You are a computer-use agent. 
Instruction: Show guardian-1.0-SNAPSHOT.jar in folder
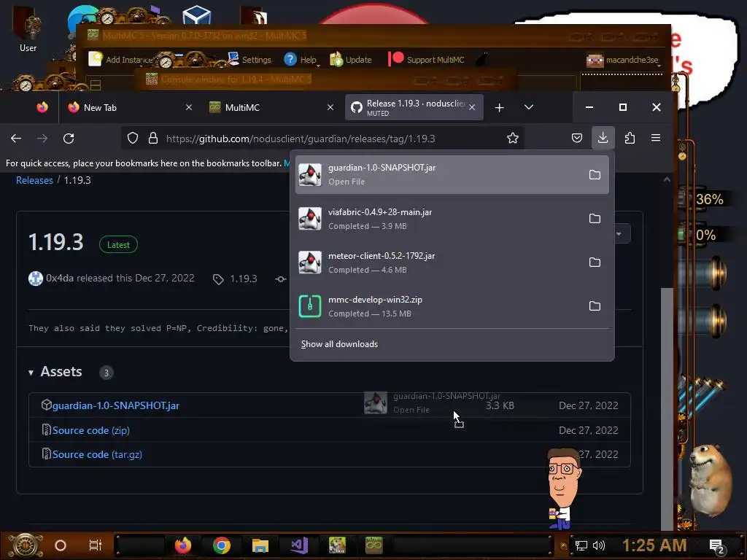595,175
